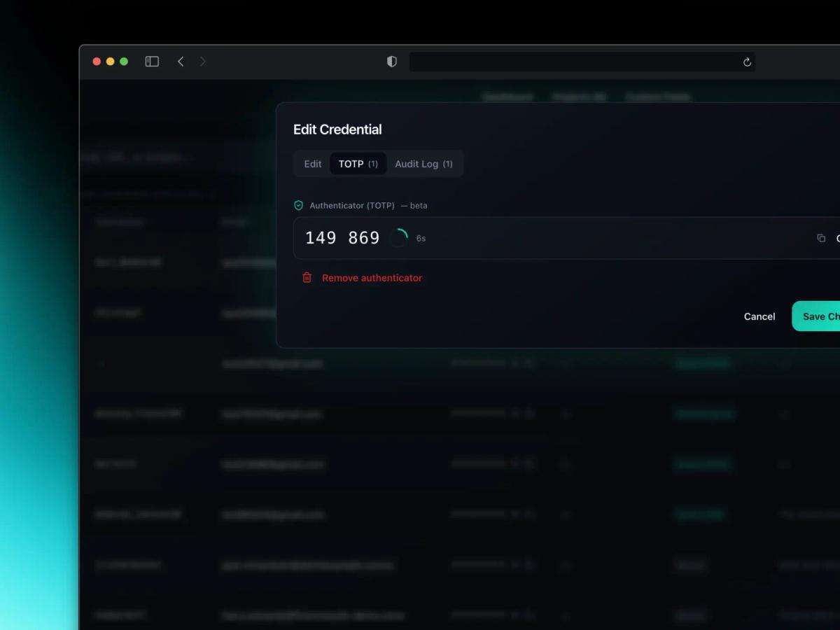Go back with the browser back arrow
Viewport: 840px width, 630px height.
pos(181,62)
